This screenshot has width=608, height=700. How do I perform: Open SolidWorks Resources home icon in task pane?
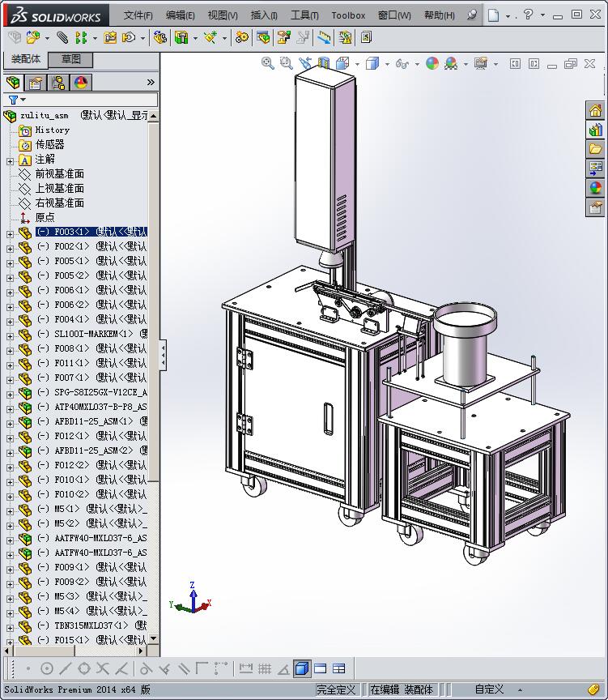coord(595,110)
